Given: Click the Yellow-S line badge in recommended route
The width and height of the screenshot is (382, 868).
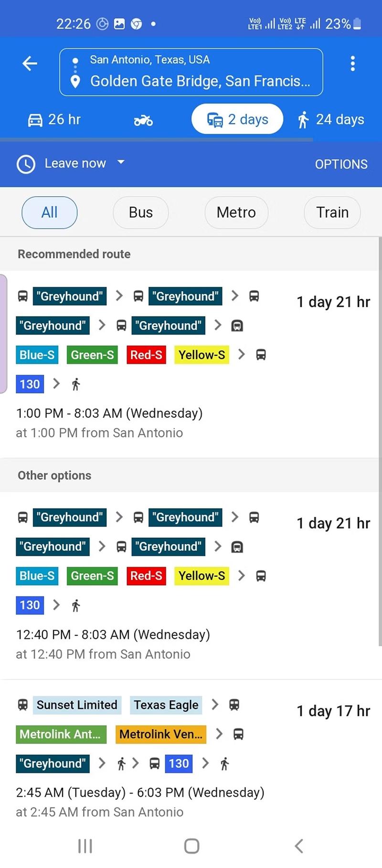Looking at the screenshot, I should click(x=202, y=355).
